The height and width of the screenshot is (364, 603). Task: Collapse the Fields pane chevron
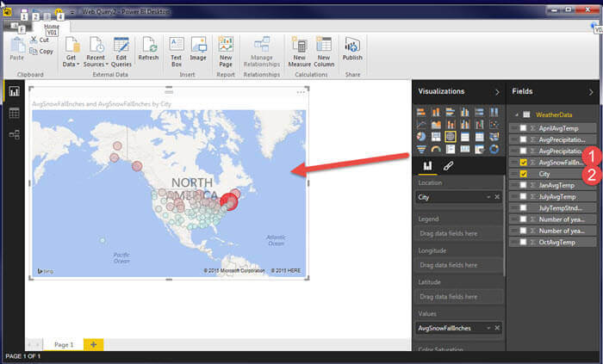(x=591, y=92)
